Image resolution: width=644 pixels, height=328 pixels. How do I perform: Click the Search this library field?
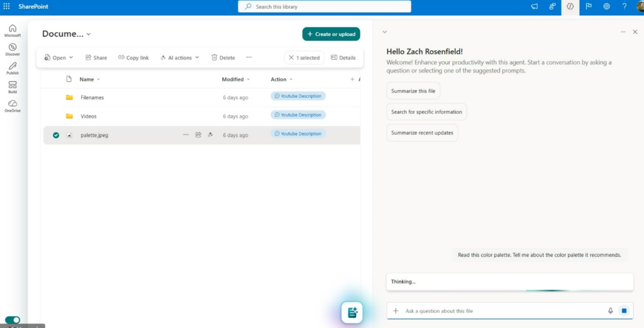[325, 6]
